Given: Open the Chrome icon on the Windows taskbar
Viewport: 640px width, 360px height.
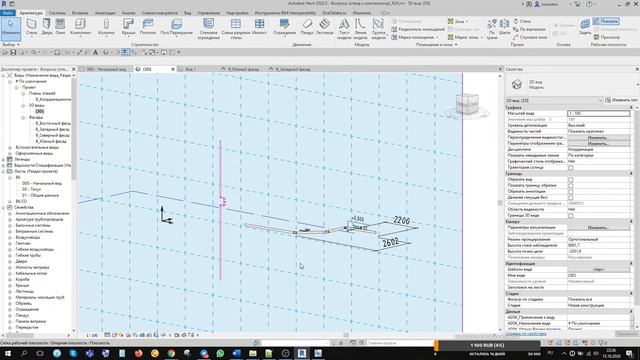Looking at the screenshot, I should pos(171,353).
